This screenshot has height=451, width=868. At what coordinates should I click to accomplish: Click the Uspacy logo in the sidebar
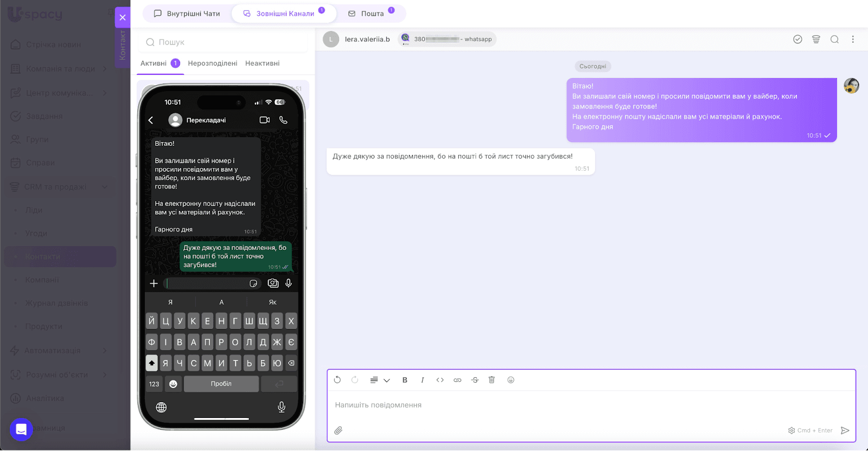coord(35,14)
